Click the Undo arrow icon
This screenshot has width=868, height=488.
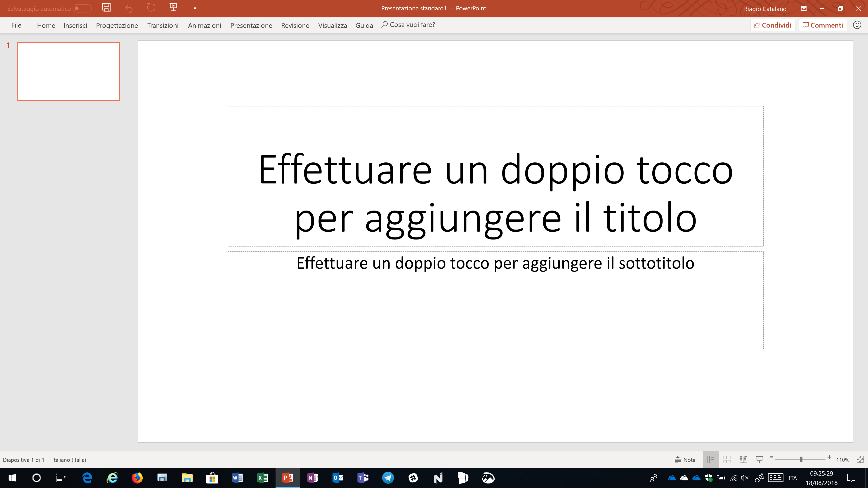pos(129,8)
